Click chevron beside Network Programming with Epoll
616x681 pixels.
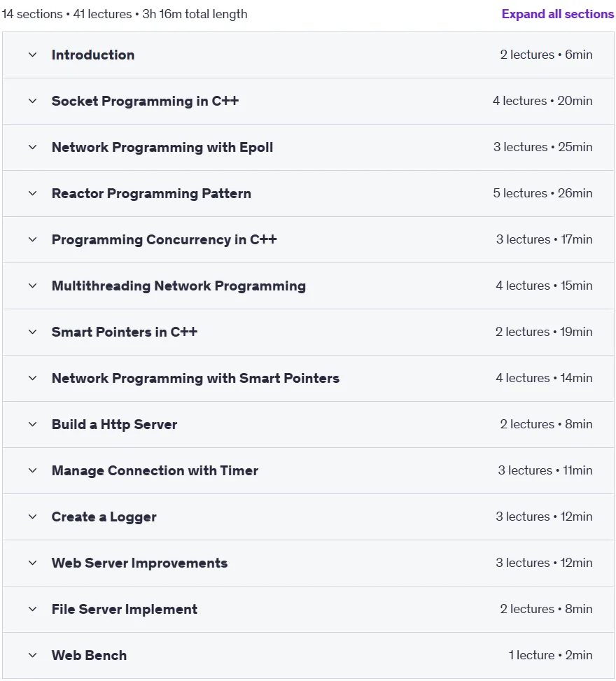tap(33, 147)
